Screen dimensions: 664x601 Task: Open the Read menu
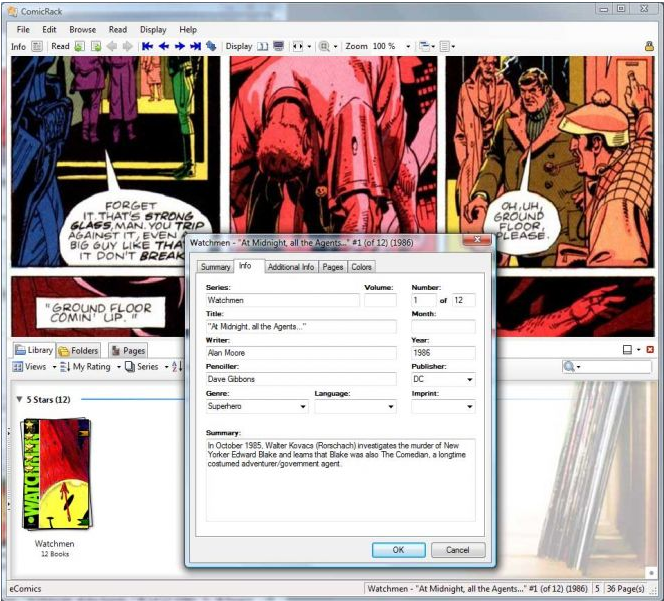pyautogui.click(x=118, y=30)
